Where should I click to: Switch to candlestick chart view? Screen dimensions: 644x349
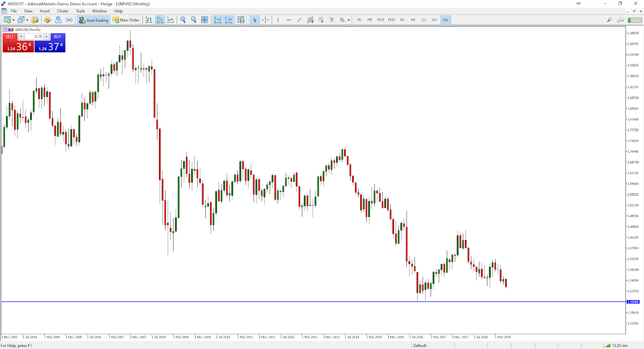point(160,20)
